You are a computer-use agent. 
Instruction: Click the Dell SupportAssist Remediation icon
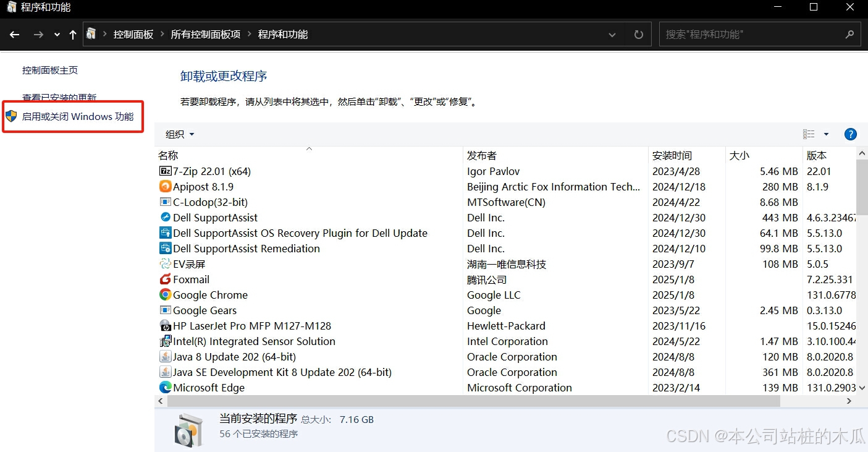pos(165,249)
